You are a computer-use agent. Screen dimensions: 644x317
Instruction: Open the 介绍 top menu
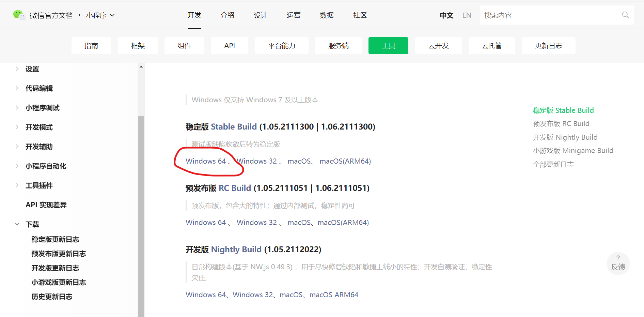click(x=227, y=15)
